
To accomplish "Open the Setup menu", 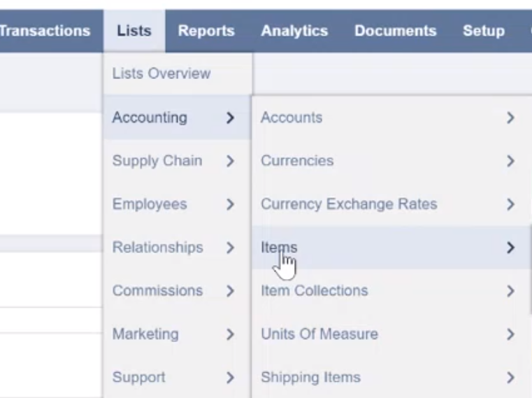I will click(484, 31).
